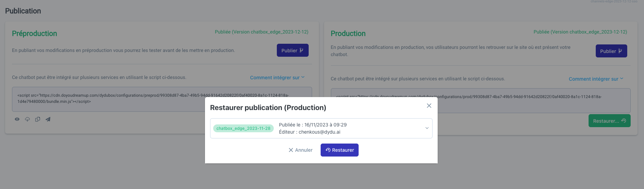Click the Restaurer publication (Production) dialog title
This screenshot has height=189, width=644.
(268, 108)
